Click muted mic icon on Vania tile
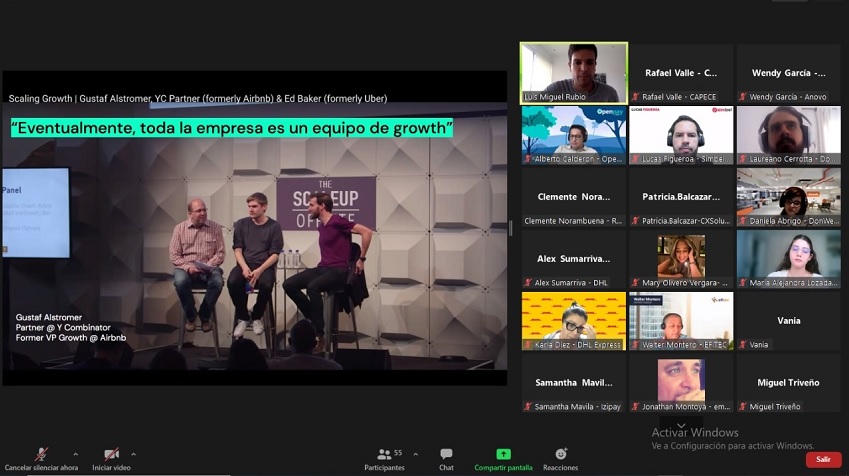The width and height of the screenshot is (849, 476). (x=743, y=344)
